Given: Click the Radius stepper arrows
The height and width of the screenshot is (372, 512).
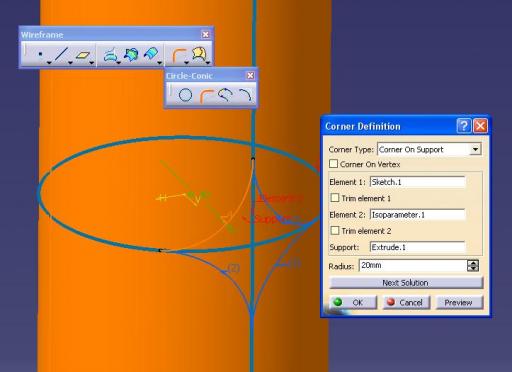Looking at the screenshot, I should coord(473,266).
